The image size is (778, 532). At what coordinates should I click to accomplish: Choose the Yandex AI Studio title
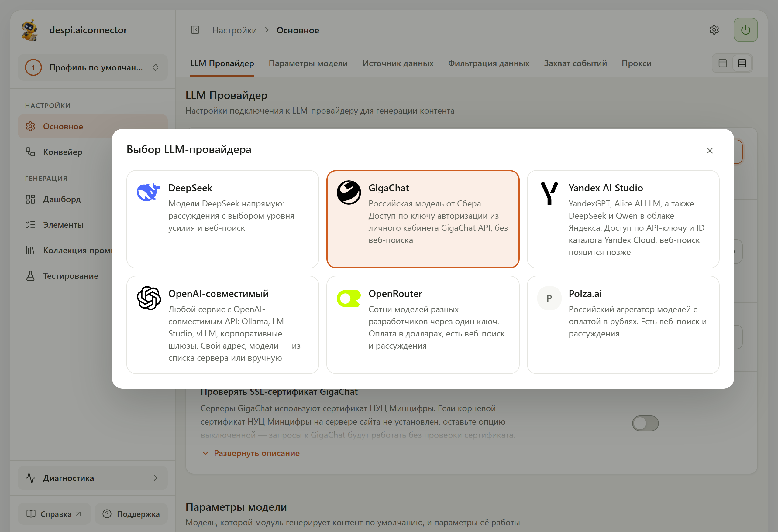point(606,188)
